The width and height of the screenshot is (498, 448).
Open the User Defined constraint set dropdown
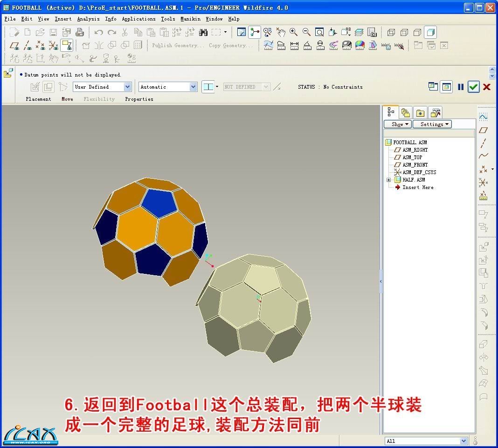pos(127,87)
